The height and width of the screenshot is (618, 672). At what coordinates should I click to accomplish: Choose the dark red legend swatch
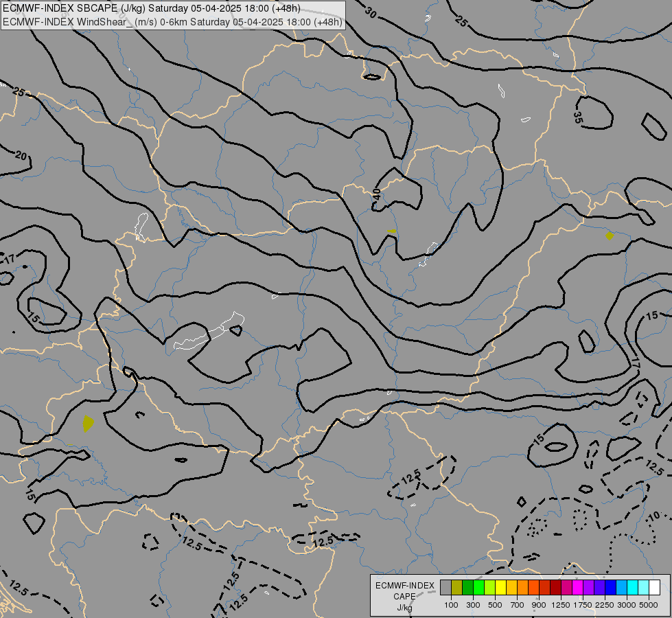coord(556,588)
